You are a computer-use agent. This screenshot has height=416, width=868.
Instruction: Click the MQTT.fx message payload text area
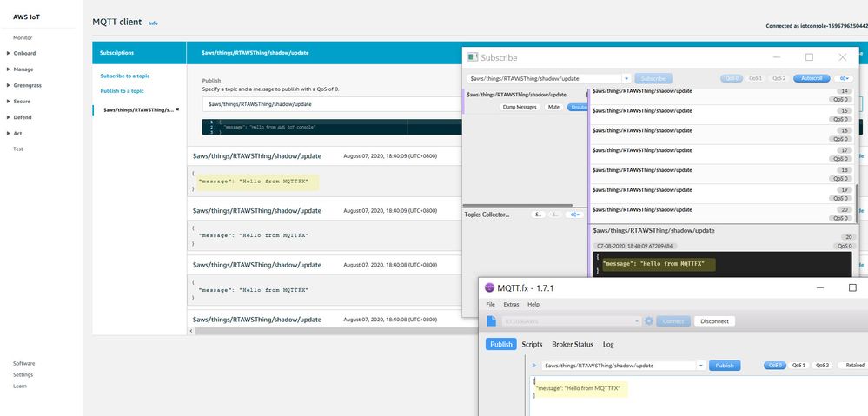pyautogui.click(x=699, y=395)
